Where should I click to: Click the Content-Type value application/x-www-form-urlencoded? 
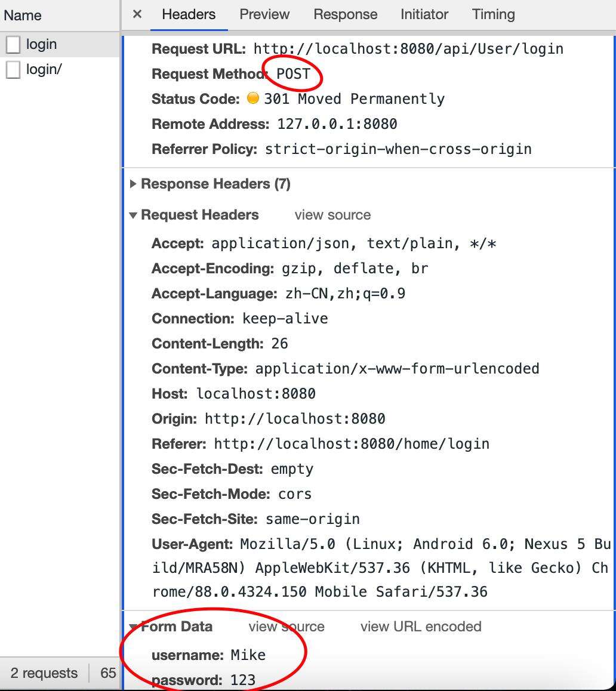coord(398,368)
